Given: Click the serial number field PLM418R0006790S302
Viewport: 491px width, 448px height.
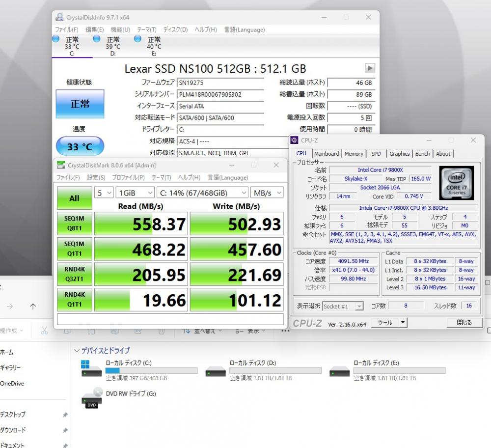Looking at the screenshot, I should pos(220,94).
